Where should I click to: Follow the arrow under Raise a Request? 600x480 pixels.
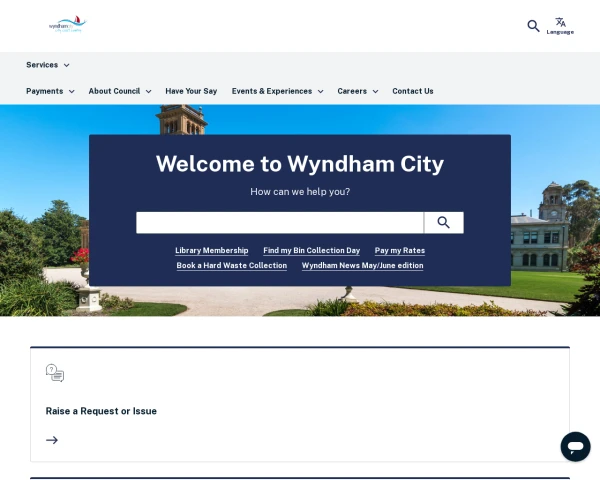coord(52,440)
